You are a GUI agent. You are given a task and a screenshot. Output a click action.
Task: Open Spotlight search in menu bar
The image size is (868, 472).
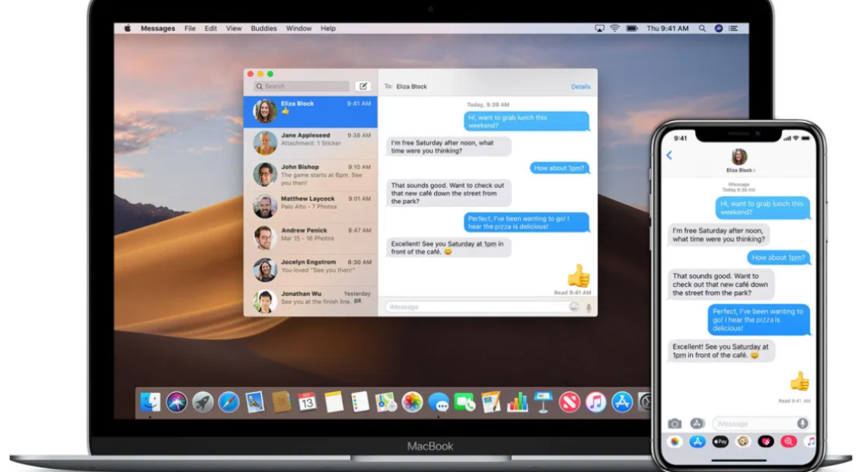point(702,28)
